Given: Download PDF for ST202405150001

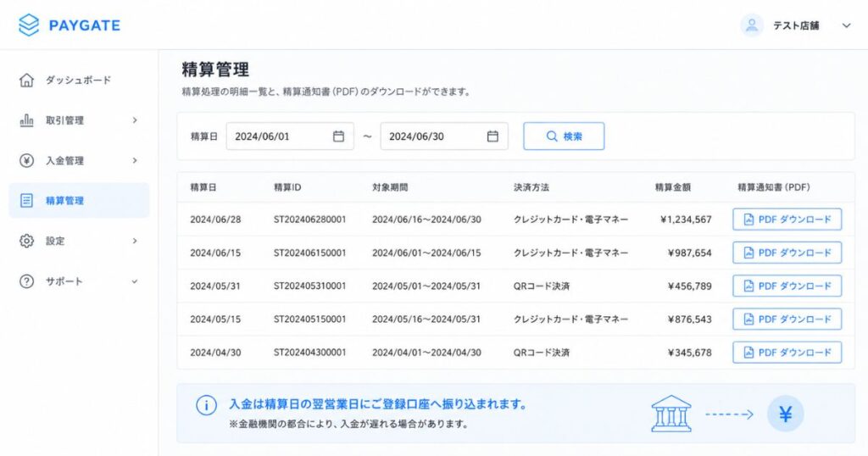Looking at the screenshot, I should [x=787, y=319].
